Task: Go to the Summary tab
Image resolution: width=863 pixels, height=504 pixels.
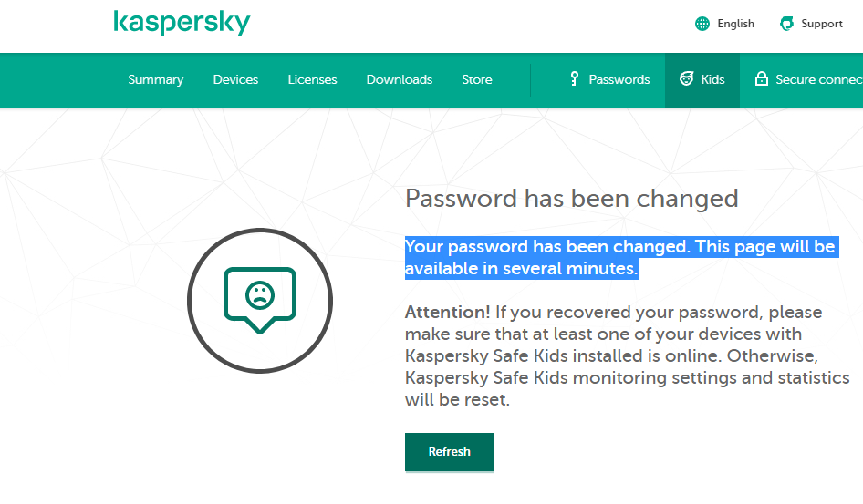Action: [x=155, y=79]
